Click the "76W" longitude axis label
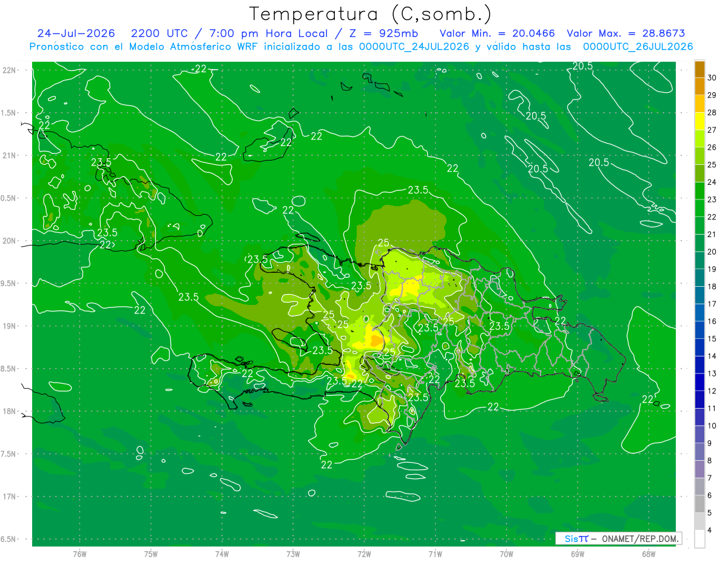Viewport: 728px width, 562px height. [79, 554]
